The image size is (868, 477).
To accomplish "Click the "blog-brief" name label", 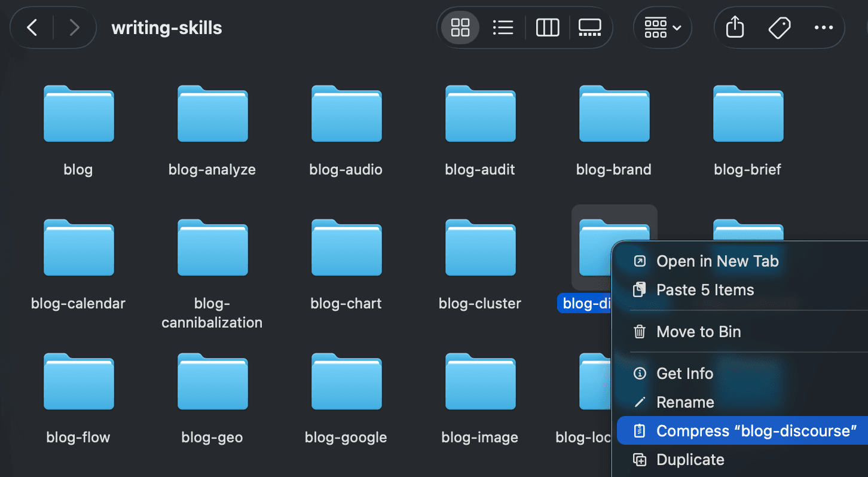I will tap(748, 170).
